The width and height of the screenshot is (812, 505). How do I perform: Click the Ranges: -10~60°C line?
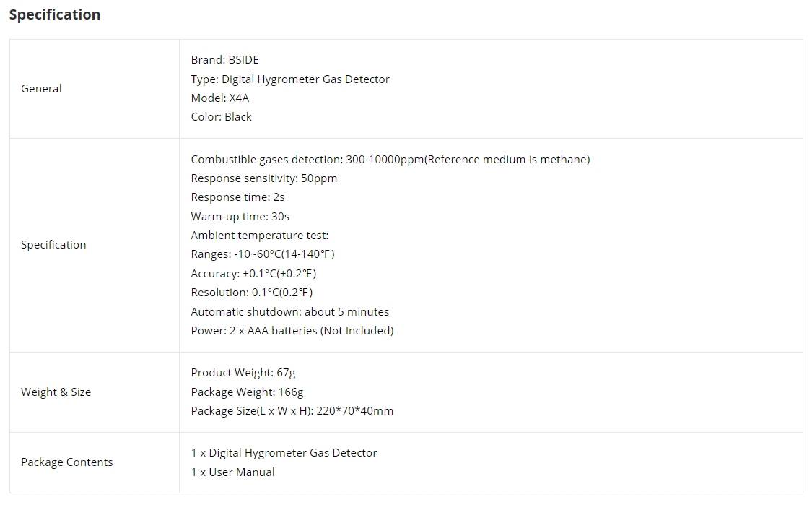pos(263,254)
